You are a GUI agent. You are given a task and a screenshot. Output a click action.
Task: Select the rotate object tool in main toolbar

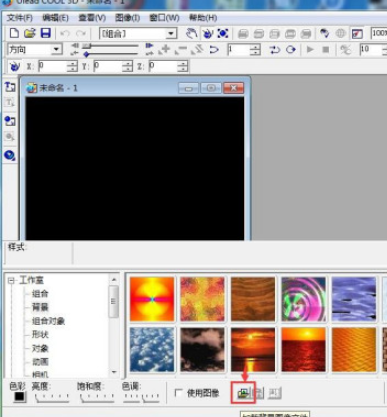pos(208,33)
